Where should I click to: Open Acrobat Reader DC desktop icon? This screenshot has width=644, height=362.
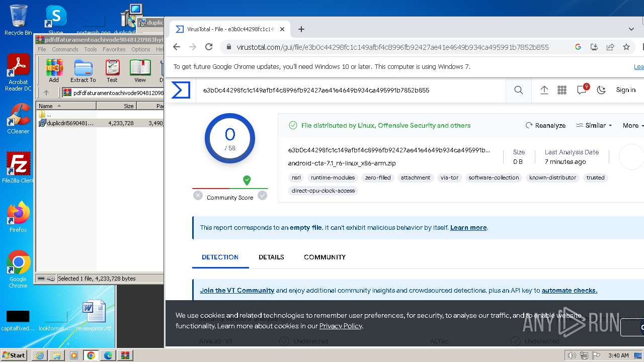pos(18,73)
